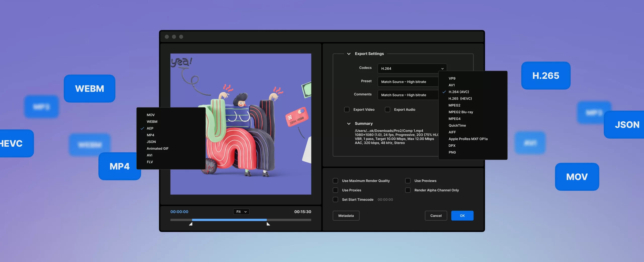644x262 pixels.
Task: Collapse the Export Settings section
Action: pyautogui.click(x=349, y=54)
